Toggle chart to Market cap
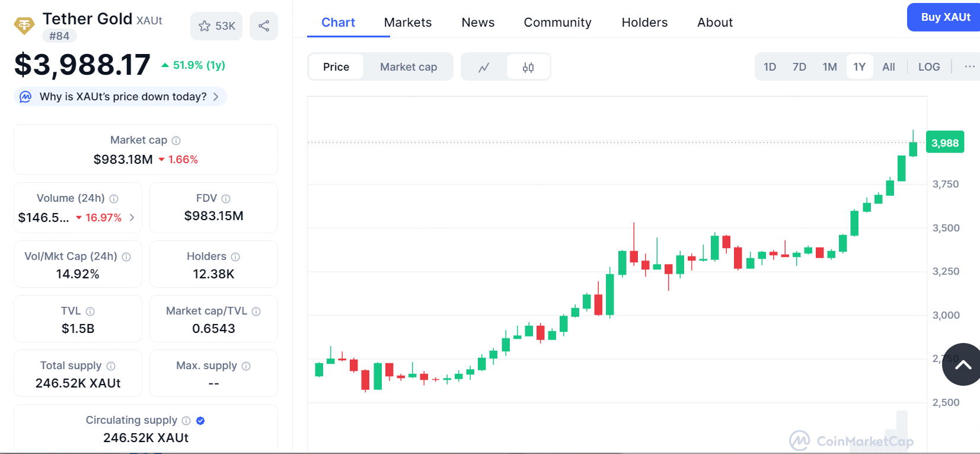Image resolution: width=980 pixels, height=454 pixels. [x=408, y=67]
